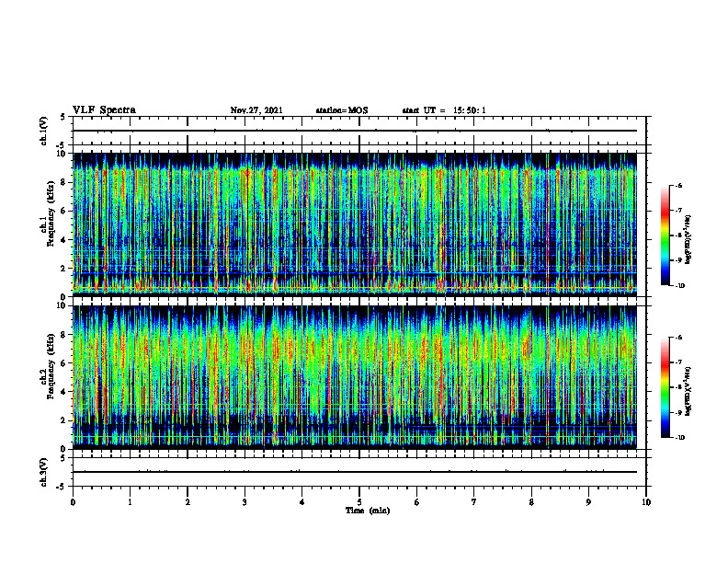Click the ch.2 panel "2" kHz tick label
The height and width of the screenshot is (563, 728).
(x=64, y=420)
